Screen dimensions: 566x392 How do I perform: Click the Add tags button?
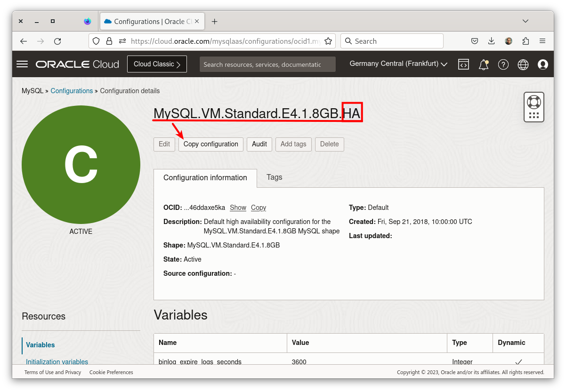coord(293,144)
